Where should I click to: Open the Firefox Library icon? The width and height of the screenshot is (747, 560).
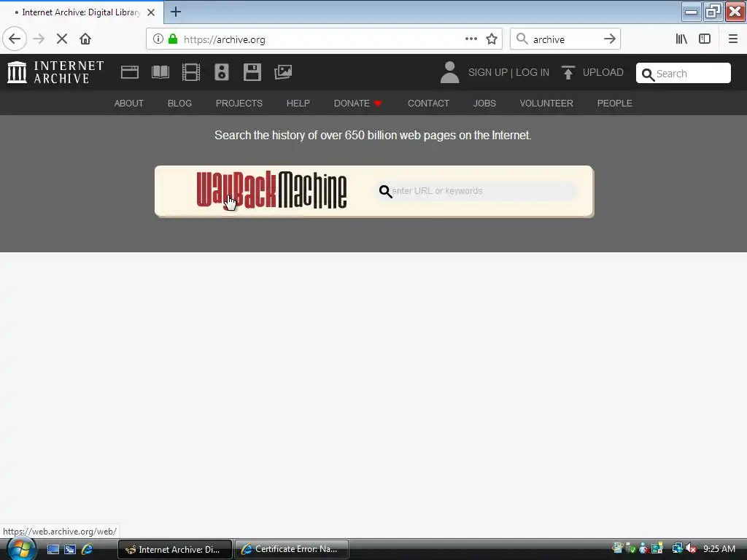[x=682, y=39]
